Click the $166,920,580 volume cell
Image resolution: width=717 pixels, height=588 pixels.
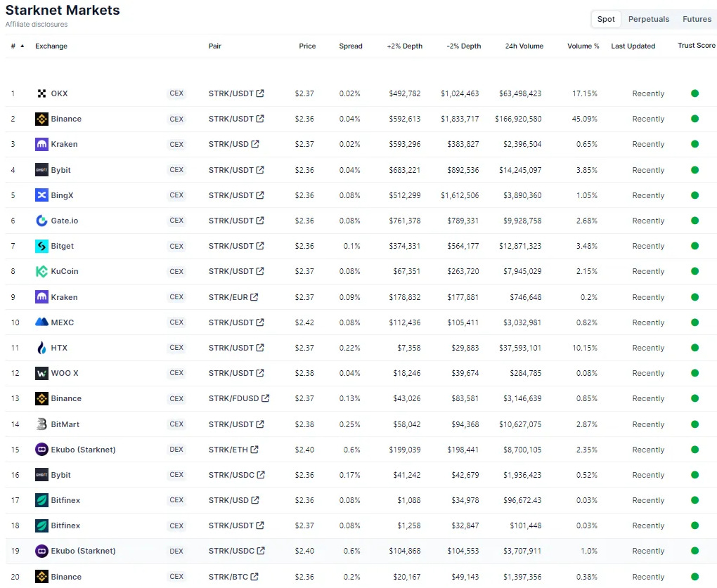click(x=518, y=119)
